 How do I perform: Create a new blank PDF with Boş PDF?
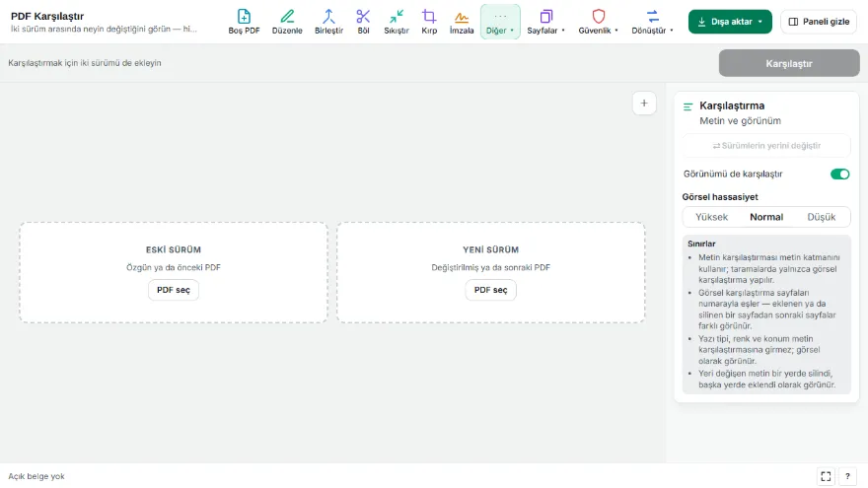pyautogui.click(x=244, y=22)
